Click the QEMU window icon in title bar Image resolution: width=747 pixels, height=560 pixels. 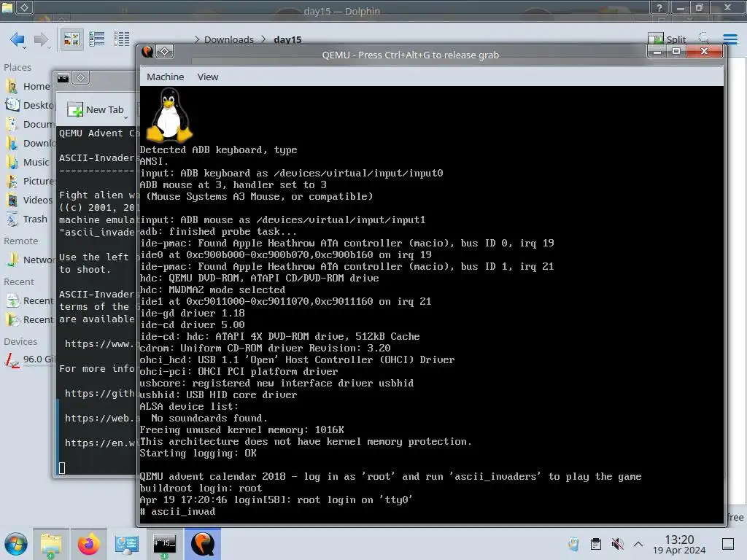pyautogui.click(x=147, y=52)
